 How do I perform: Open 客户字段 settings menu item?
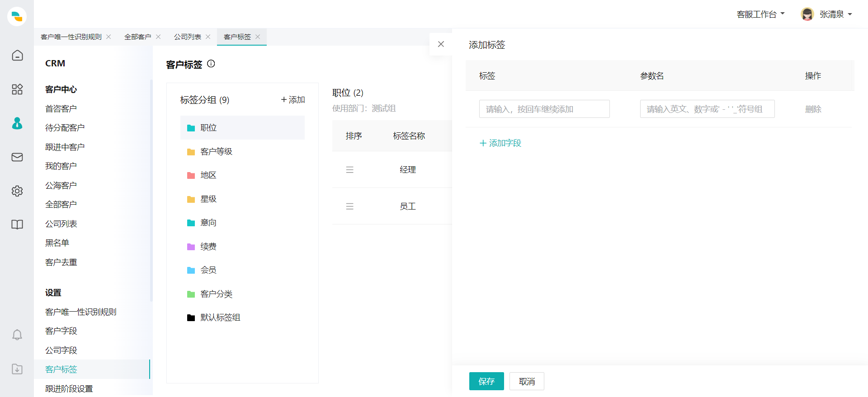coord(61,331)
